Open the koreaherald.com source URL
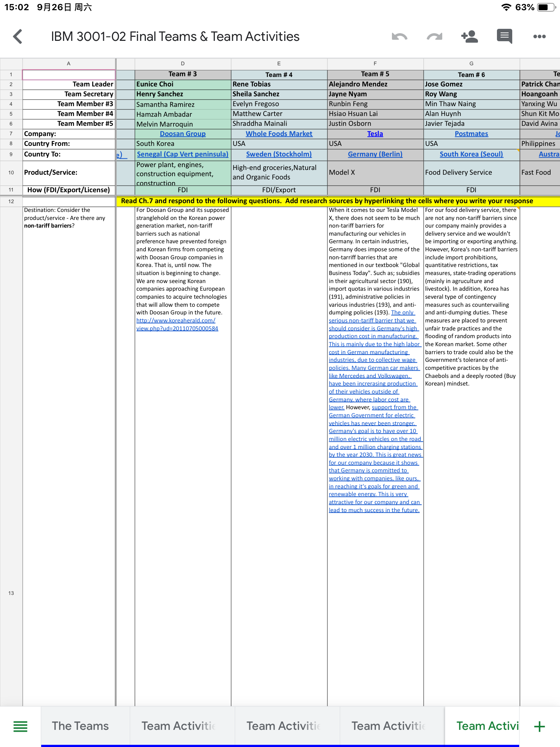 click(x=177, y=325)
